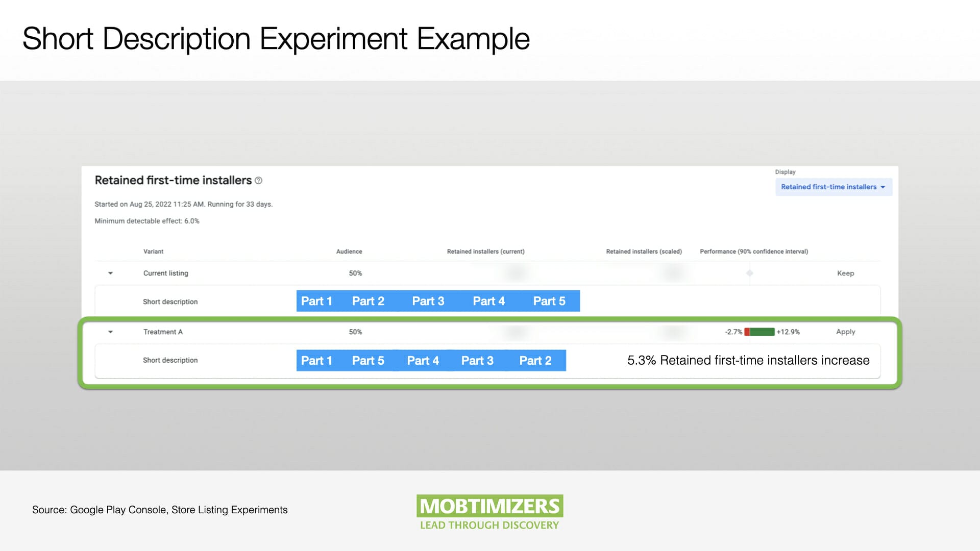This screenshot has width=980, height=551.
Task: Click the Audience column header
Action: (x=349, y=252)
